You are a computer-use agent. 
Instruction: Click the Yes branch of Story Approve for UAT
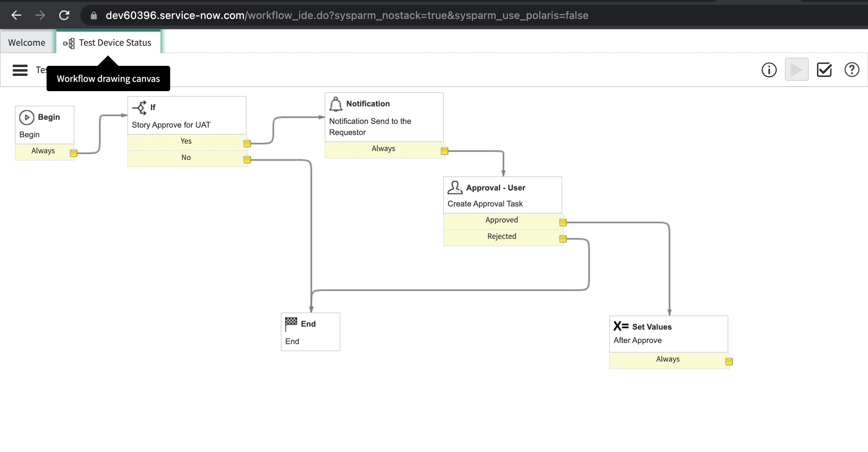186,141
